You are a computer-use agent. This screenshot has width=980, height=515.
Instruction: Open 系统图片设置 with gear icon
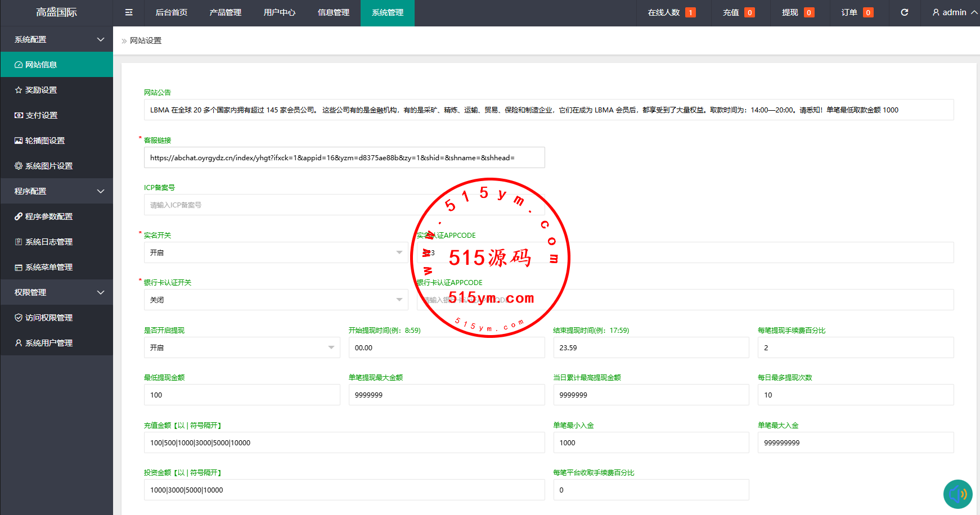48,166
